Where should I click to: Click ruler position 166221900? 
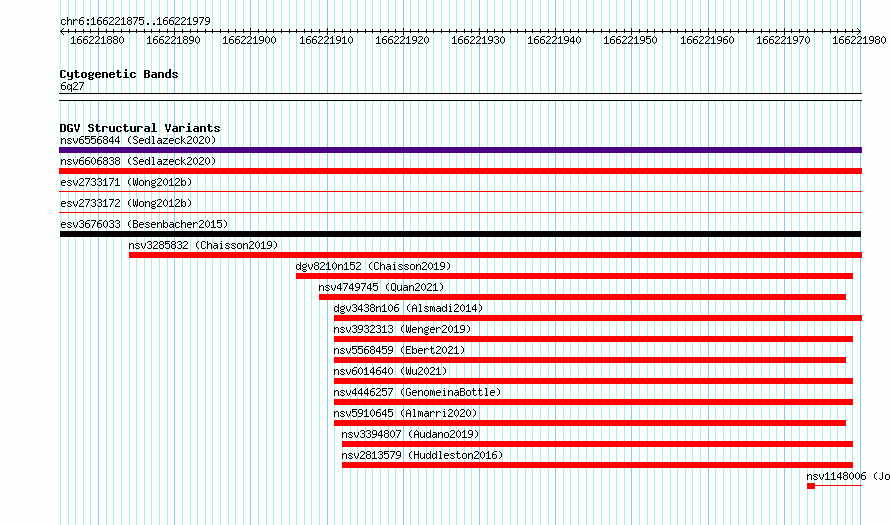pos(249,40)
